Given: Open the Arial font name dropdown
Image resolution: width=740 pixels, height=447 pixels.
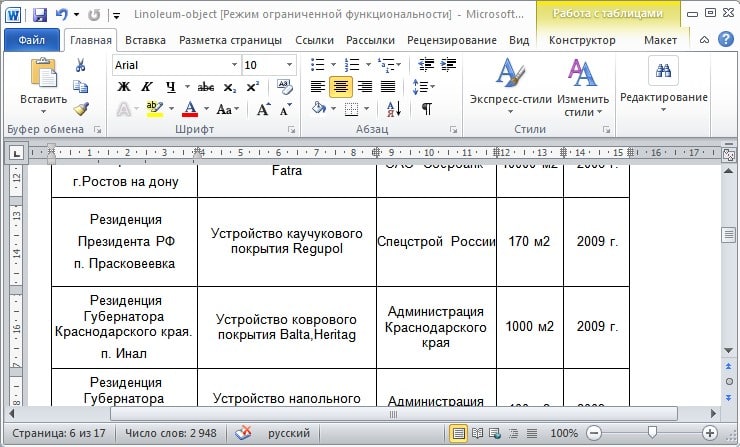Looking at the screenshot, I should (x=234, y=65).
